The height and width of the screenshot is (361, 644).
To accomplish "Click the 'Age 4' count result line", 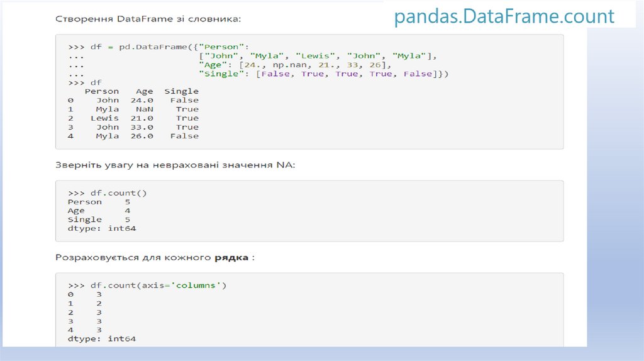I will pos(99,211).
